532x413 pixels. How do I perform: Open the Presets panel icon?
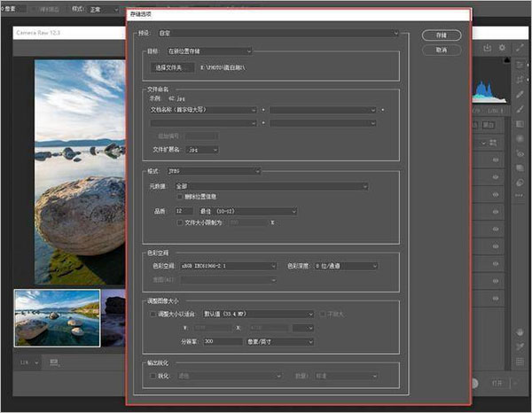click(x=520, y=183)
